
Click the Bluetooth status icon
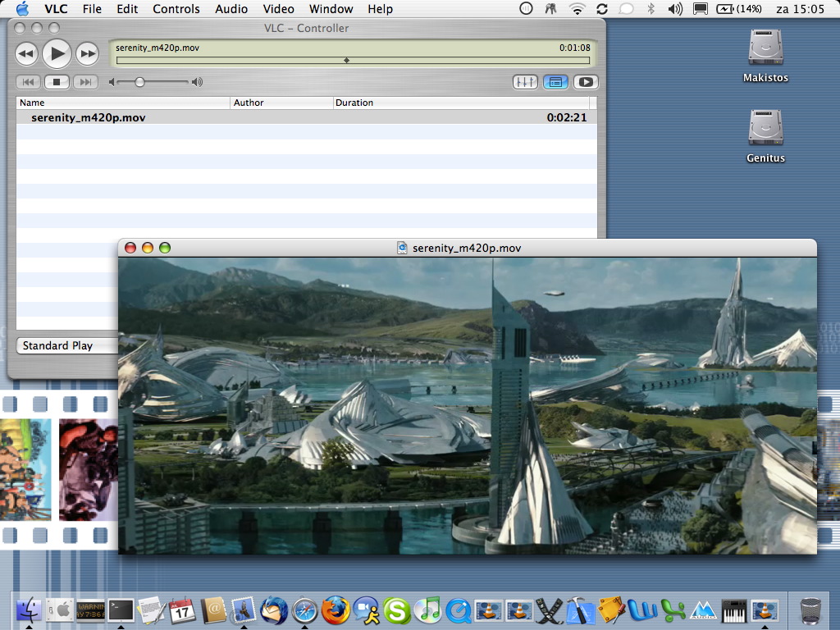650,9
